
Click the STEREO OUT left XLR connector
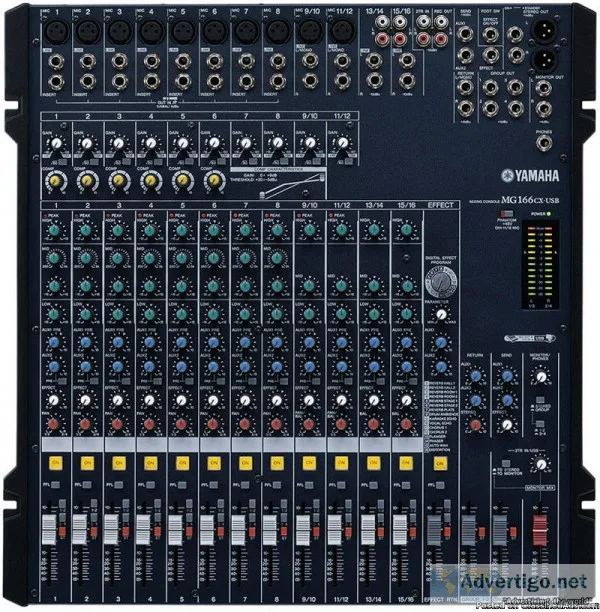click(x=544, y=30)
